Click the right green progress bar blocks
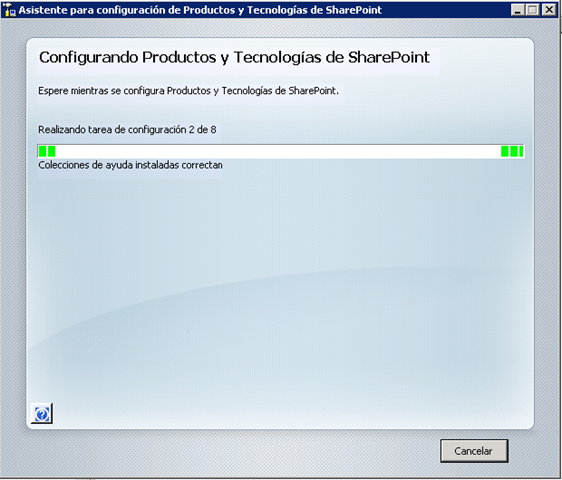562x480 pixels. (x=512, y=151)
